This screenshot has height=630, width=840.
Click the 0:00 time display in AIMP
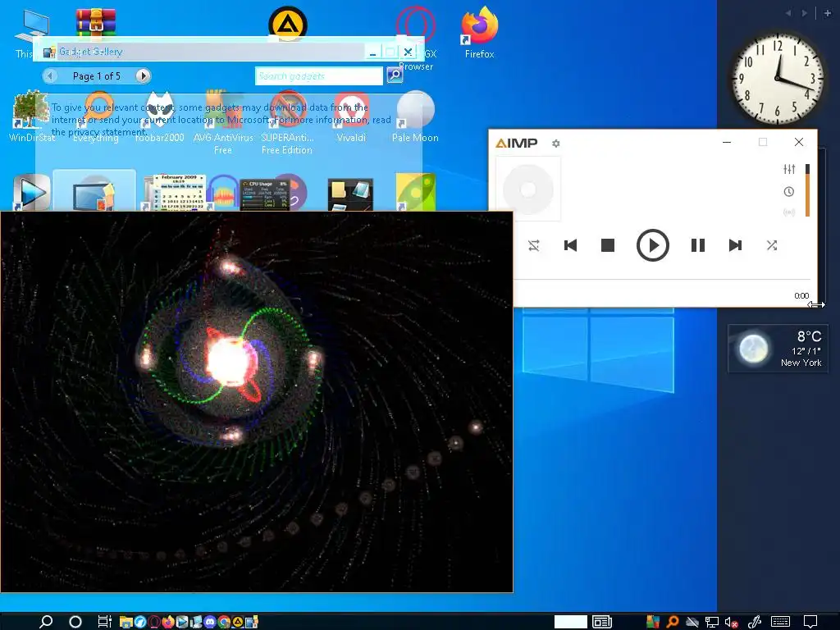tap(801, 295)
